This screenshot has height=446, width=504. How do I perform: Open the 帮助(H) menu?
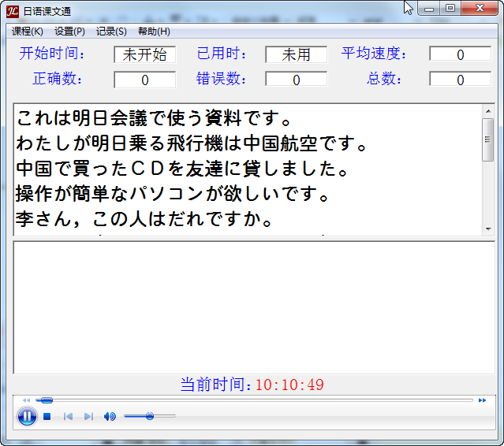click(x=154, y=32)
